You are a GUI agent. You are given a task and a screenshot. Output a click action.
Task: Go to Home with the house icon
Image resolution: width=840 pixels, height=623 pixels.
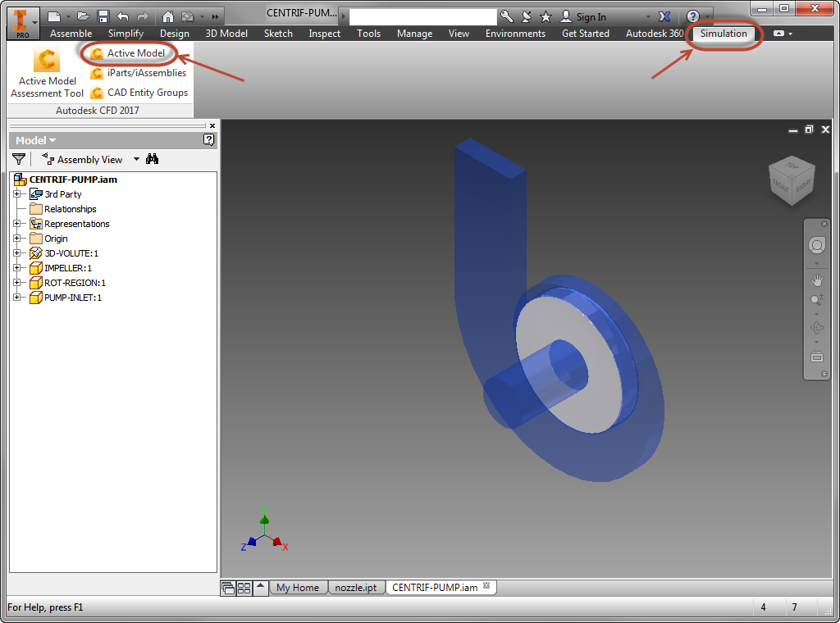(167, 16)
